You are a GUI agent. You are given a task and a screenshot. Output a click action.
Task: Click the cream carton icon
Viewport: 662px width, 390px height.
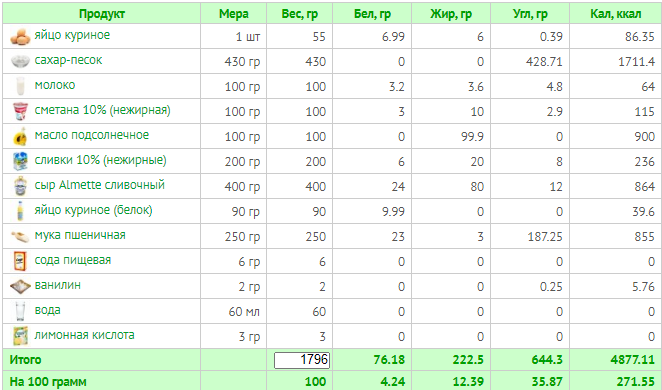pos(20,161)
